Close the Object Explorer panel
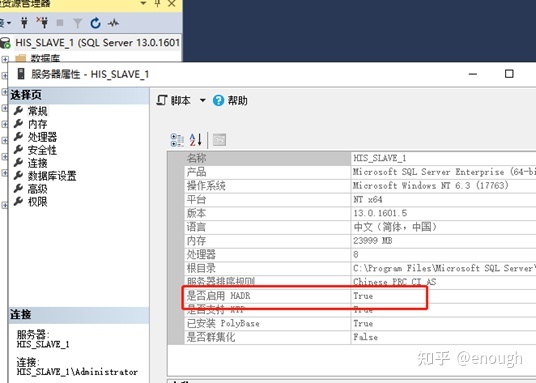The image size is (536, 383). tap(172, 3)
